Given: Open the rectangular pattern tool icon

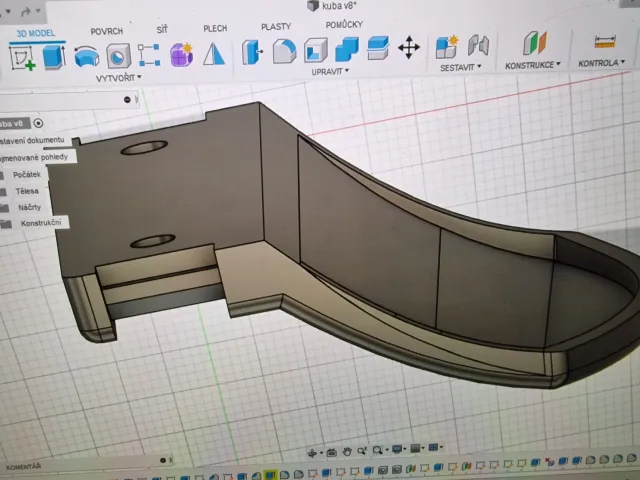Looking at the screenshot, I should pyautogui.click(x=149, y=55).
